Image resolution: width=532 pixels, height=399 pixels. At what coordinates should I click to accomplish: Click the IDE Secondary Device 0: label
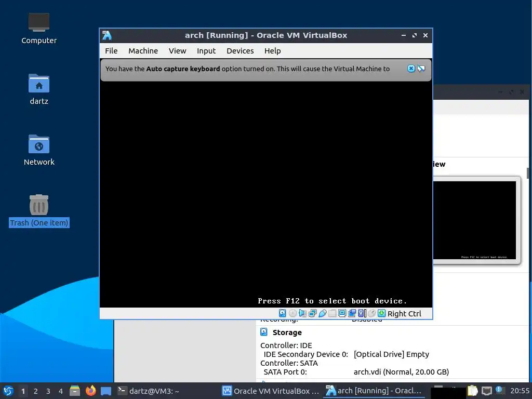pos(305,354)
